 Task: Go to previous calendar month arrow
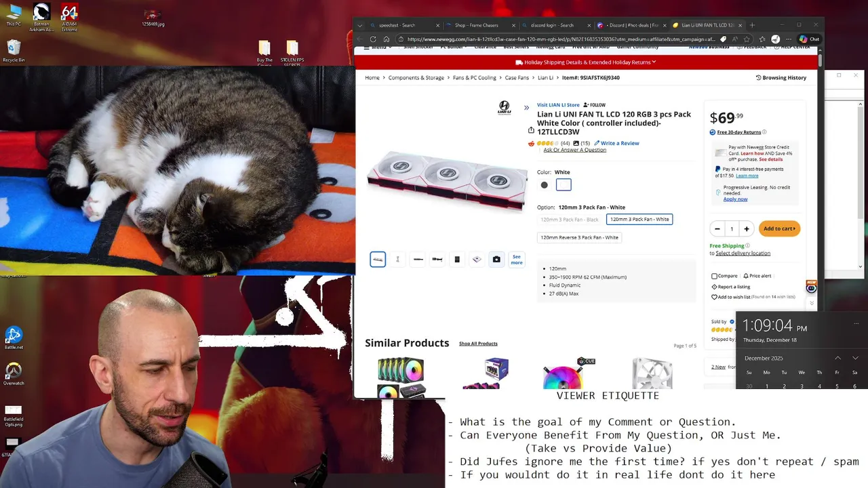pyautogui.click(x=837, y=358)
